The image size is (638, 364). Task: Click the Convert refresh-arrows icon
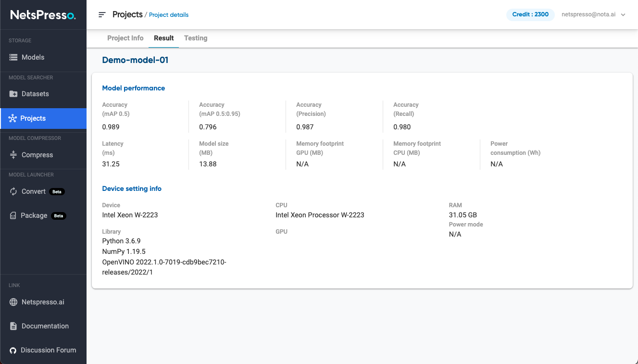pyautogui.click(x=13, y=191)
